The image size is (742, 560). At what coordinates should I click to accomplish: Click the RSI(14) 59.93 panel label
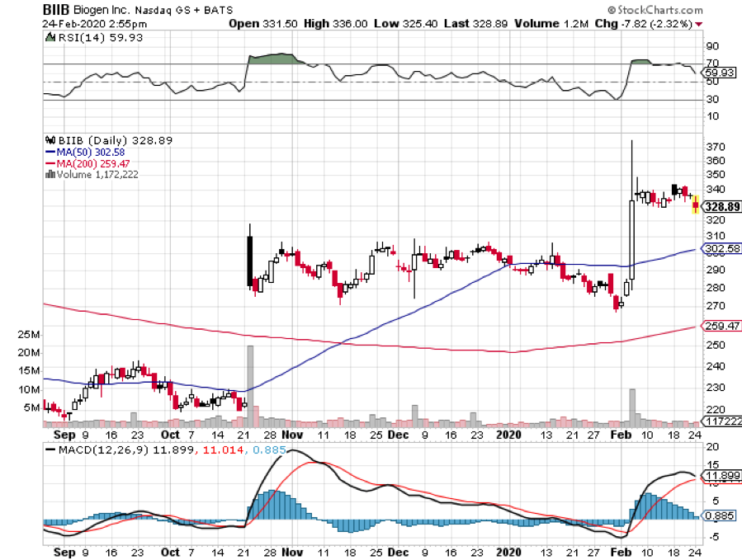[100, 37]
